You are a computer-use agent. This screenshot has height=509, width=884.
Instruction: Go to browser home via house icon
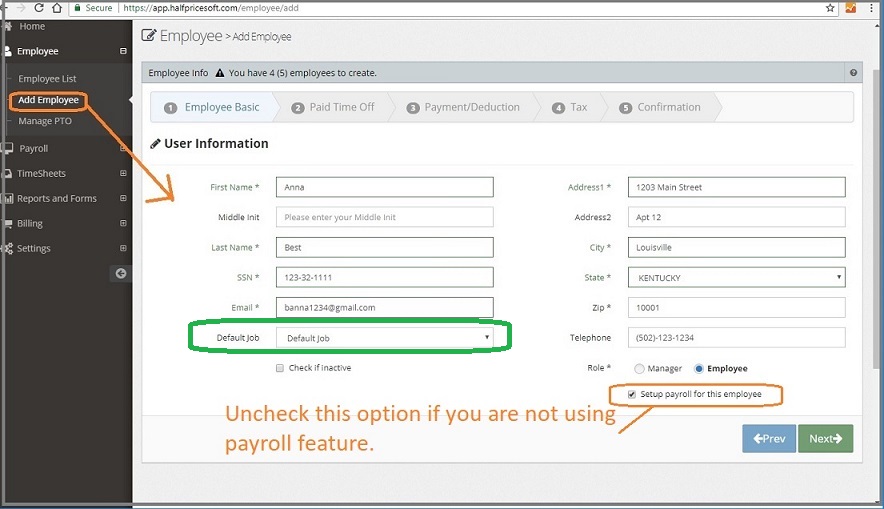pos(57,8)
